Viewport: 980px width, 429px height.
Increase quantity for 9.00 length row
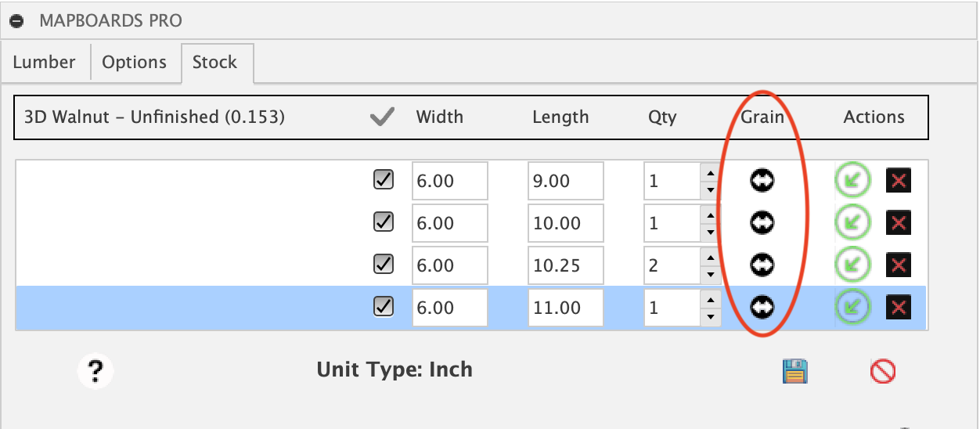click(710, 173)
